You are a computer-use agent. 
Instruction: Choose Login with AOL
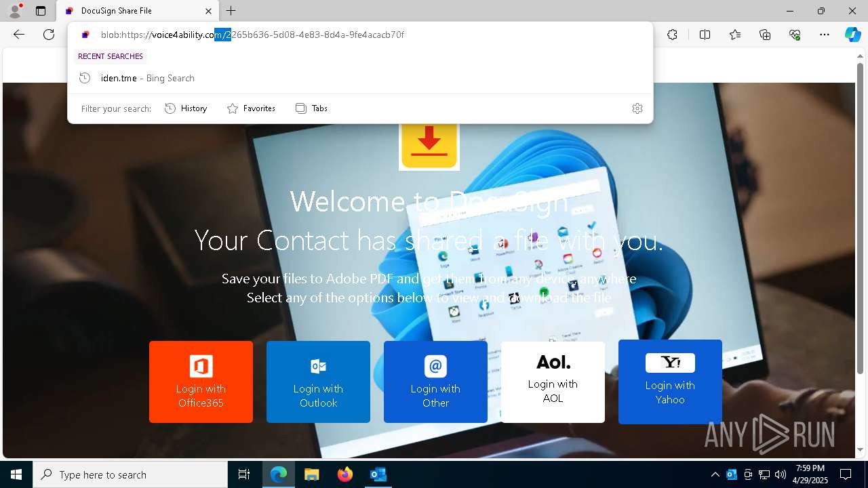click(x=553, y=382)
